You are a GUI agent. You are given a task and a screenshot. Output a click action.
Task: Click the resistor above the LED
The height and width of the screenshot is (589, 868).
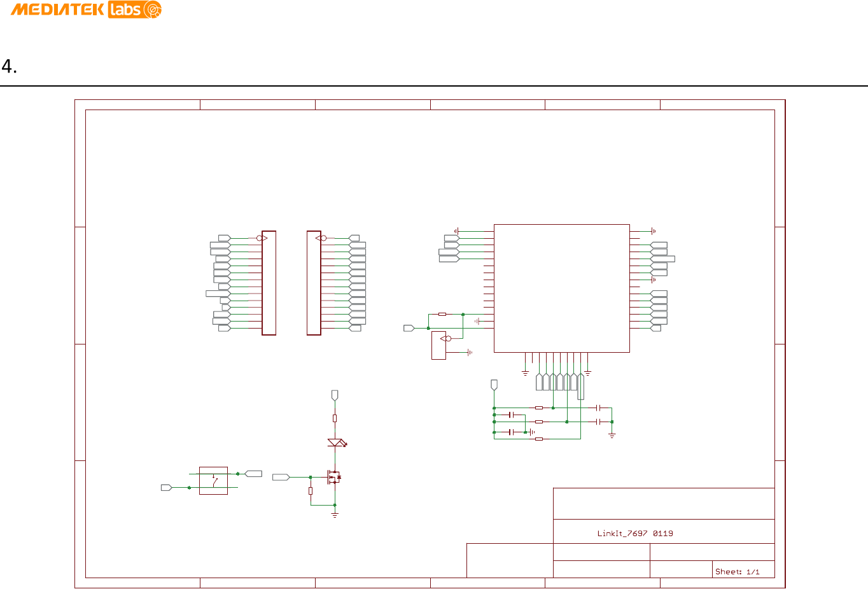pyautogui.click(x=335, y=418)
